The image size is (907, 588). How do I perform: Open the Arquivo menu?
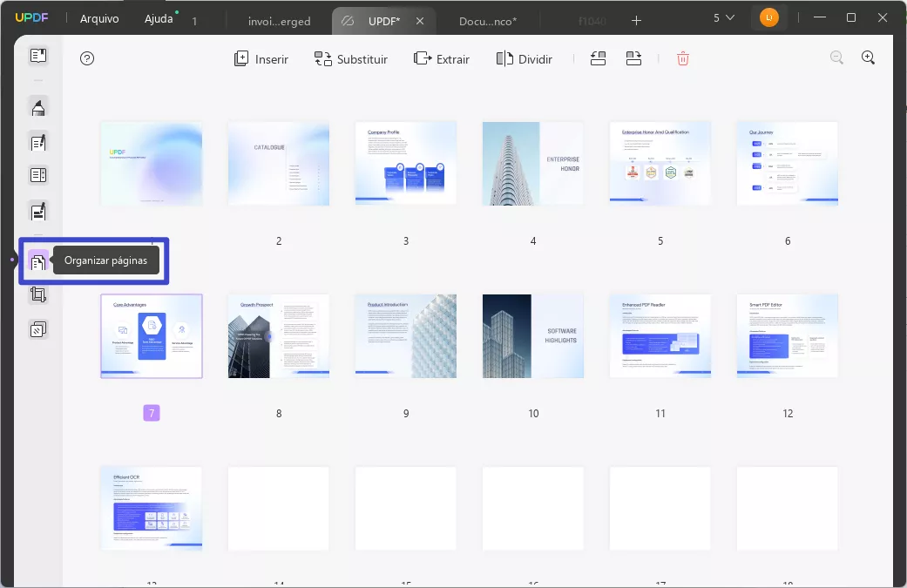click(99, 17)
